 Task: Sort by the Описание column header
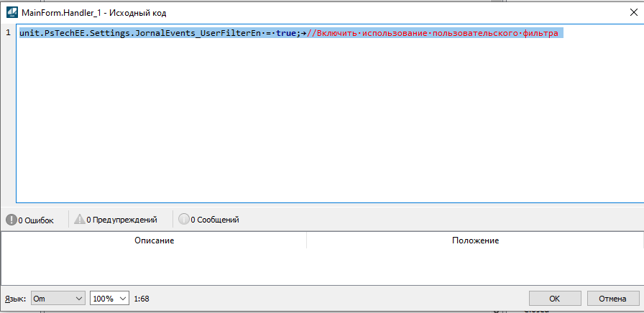(154, 240)
